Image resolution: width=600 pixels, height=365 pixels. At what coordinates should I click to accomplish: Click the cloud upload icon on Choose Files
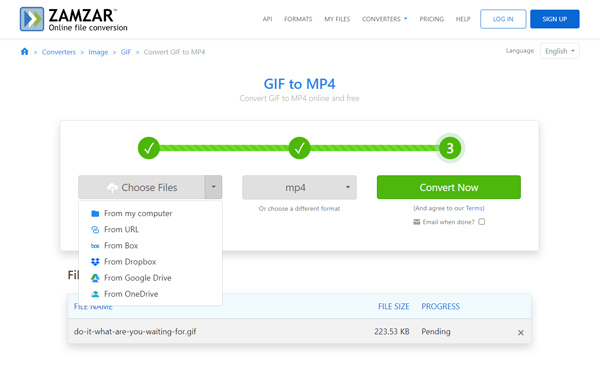coord(112,188)
